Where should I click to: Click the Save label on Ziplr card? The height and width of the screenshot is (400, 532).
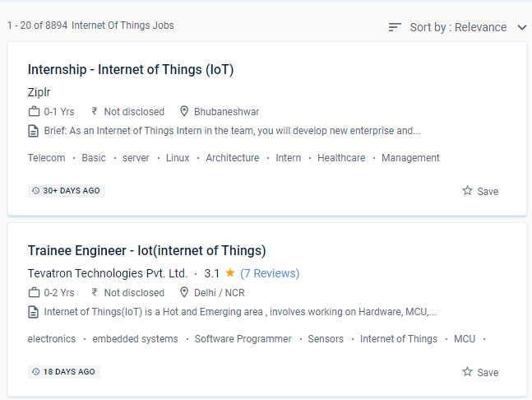pyautogui.click(x=488, y=192)
